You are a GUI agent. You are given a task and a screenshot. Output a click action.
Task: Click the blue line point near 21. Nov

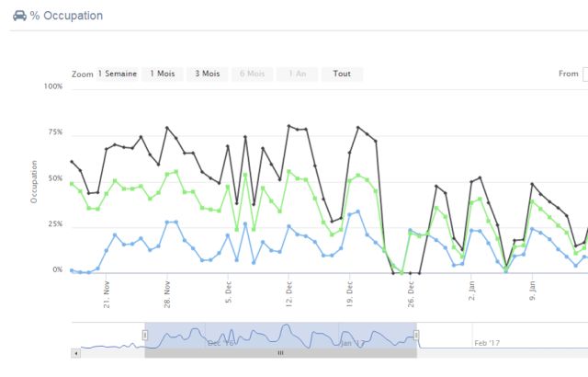click(115, 234)
